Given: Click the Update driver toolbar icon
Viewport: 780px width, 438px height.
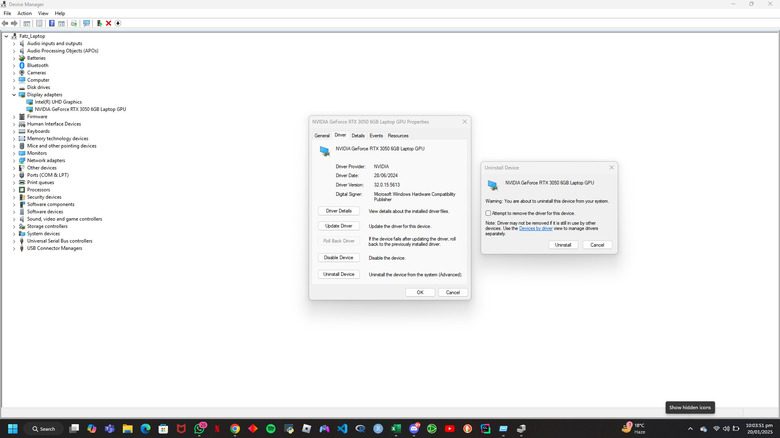Looking at the screenshot, I should coord(74,23).
